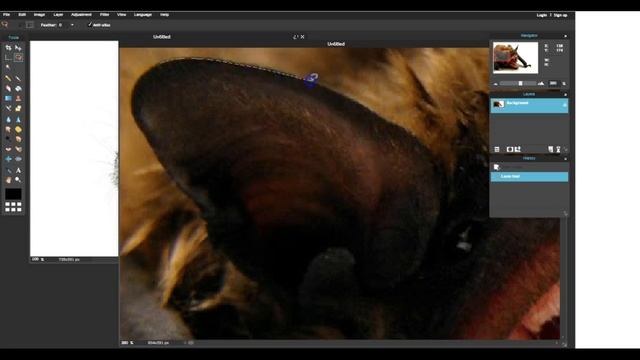The image size is (640, 360).
Task: Select the Spot Heal tool
Action: [x=18, y=149]
